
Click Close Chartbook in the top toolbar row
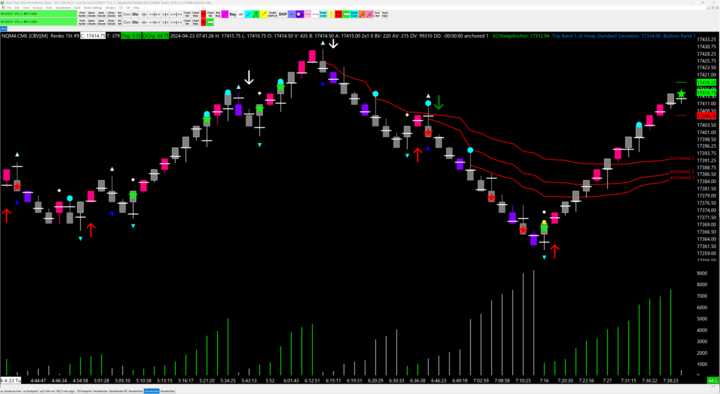(111, 14)
